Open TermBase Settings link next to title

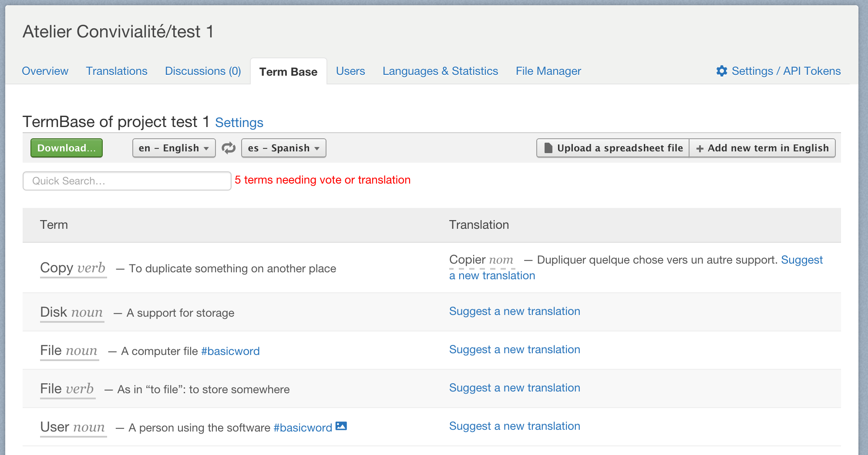[239, 123]
